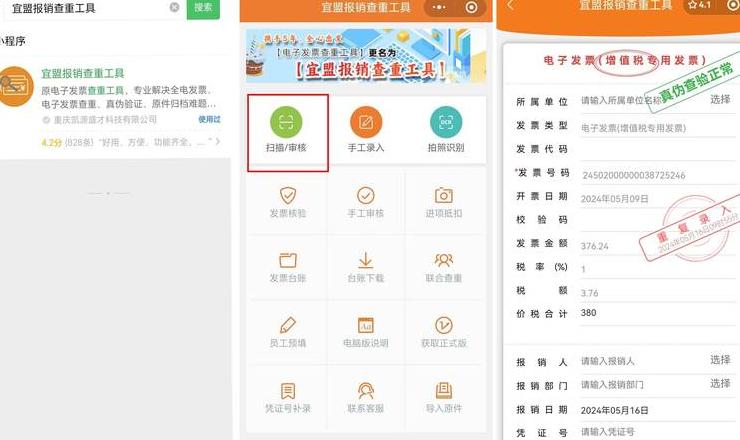This screenshot has width=740, height=440.
Task: Open the mini program orange logo icon
Action: pyautogui.click(x=16, y=86)
